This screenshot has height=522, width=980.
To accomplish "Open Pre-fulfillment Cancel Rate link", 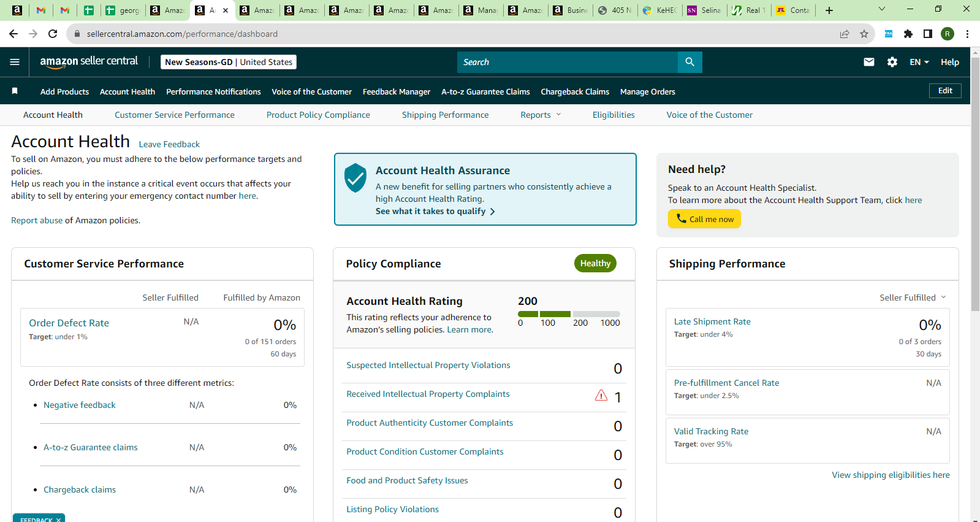I will tap(727, 383).
